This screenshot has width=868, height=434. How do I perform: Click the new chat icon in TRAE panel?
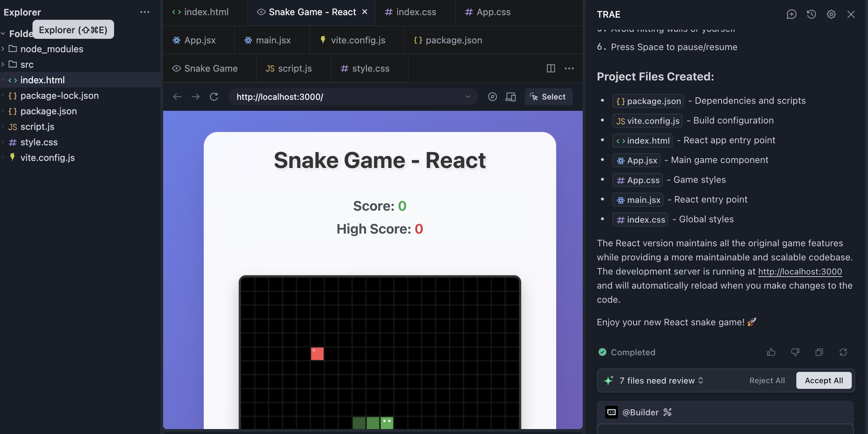coord(791,14)
